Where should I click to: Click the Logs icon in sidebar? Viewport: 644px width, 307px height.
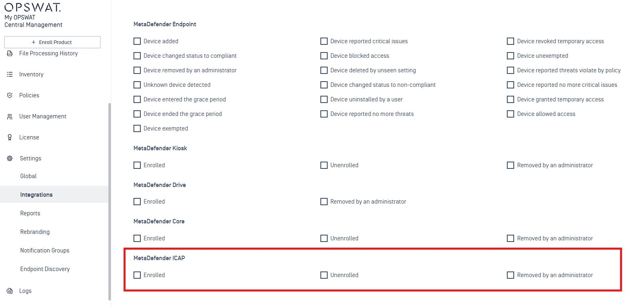click(10, 291)
